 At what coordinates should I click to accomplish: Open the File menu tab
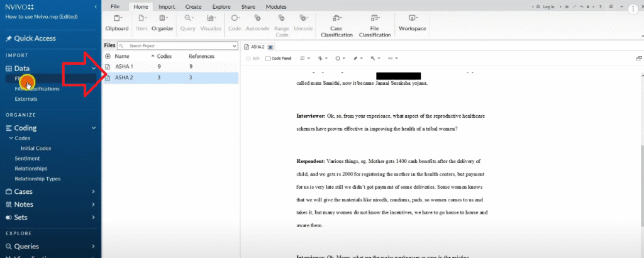pos(115,6)
